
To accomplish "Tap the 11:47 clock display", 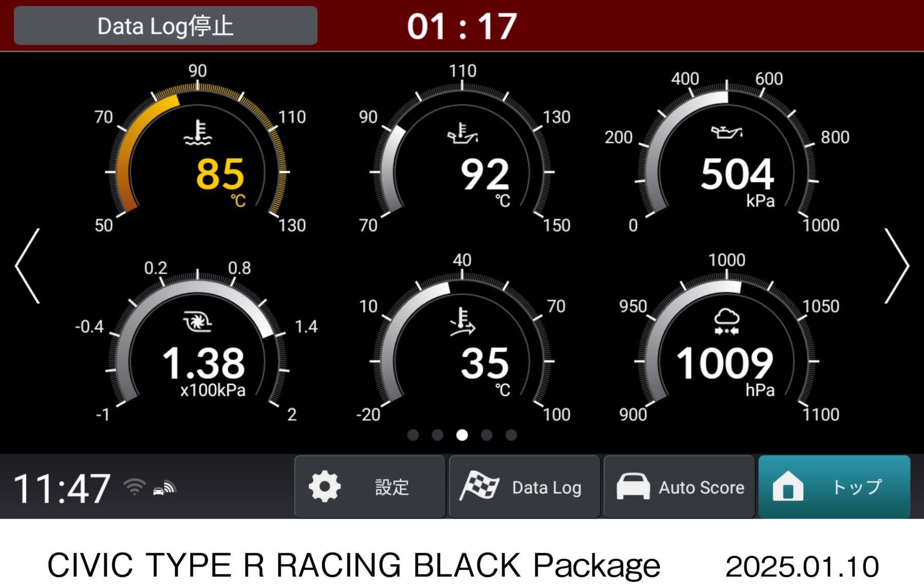I will click(62, 488).
